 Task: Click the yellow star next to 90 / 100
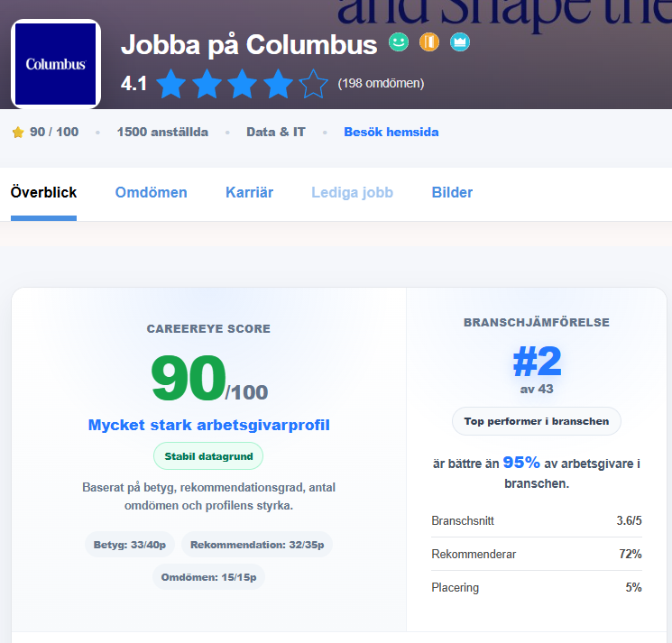[x=18, y=132]
